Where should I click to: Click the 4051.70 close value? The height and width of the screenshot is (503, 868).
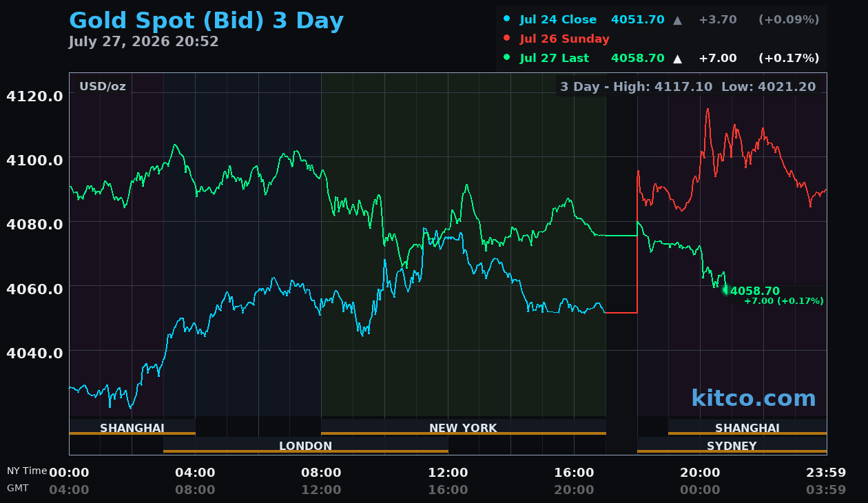(x=638, y=19)
